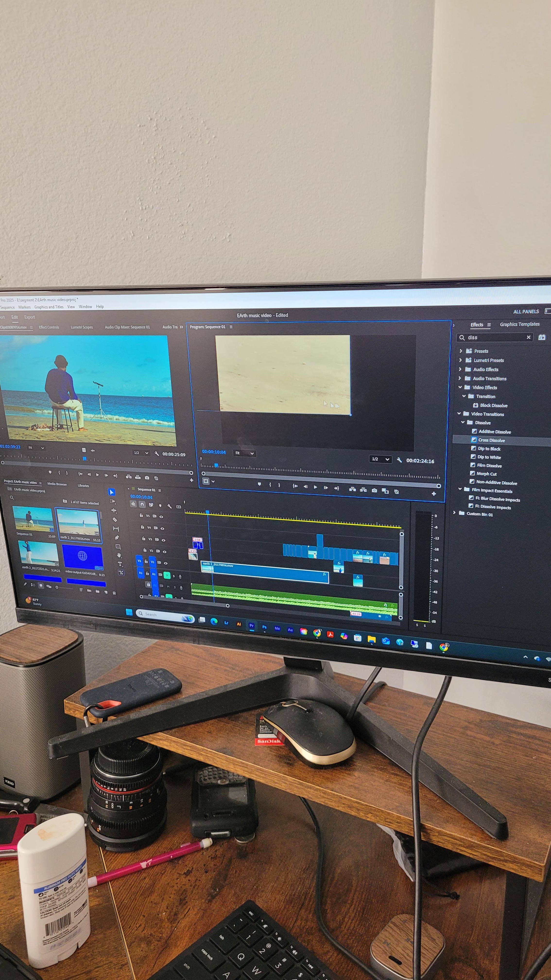Expand the Lumetri Presets folder

(x=460, y=360)
